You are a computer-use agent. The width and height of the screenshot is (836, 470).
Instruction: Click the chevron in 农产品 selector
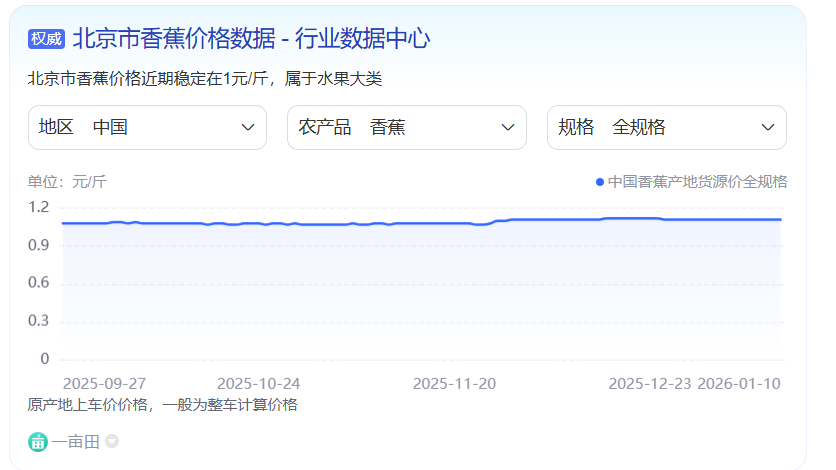pyautogui.click(x=508, y=127)
